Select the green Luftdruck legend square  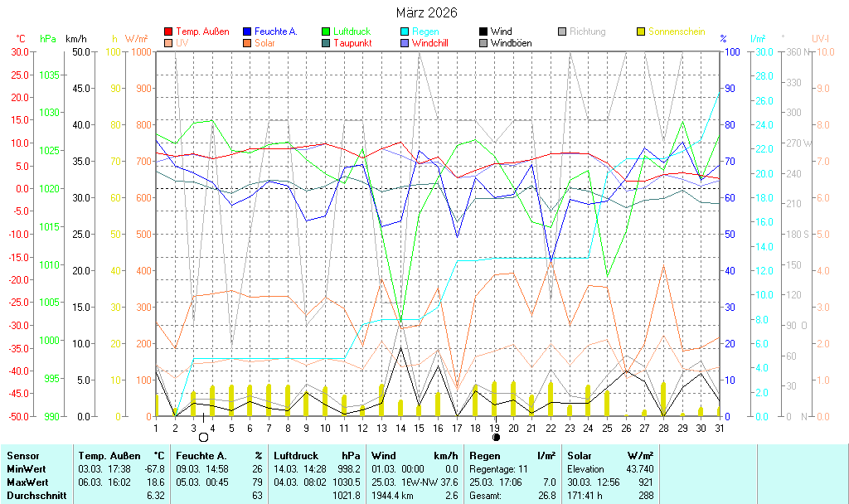(326, 31)
